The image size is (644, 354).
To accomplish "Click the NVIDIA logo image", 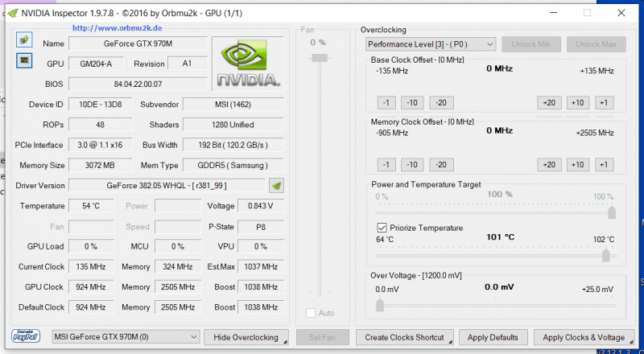I will coord(248,64).
